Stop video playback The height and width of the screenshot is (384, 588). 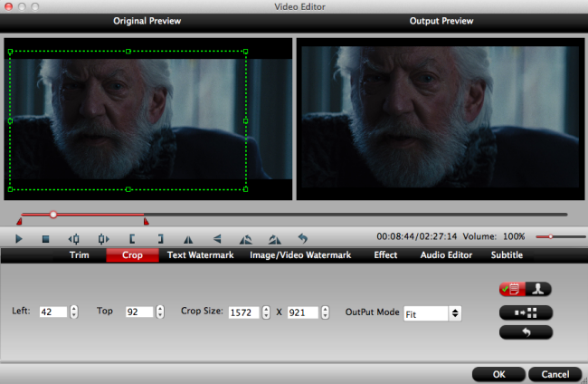(x=46, y=239)
